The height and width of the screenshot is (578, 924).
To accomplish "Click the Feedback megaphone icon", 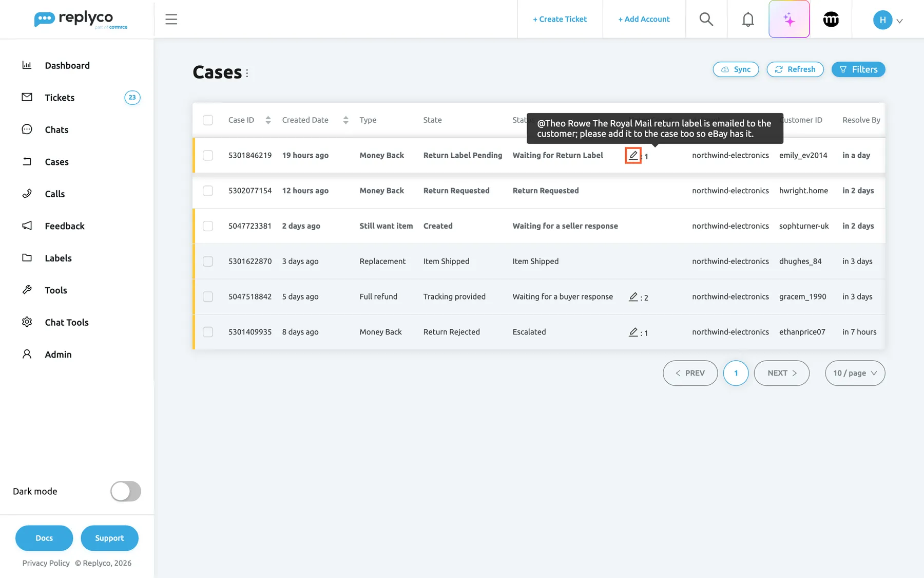I will [x=27, y=226].
